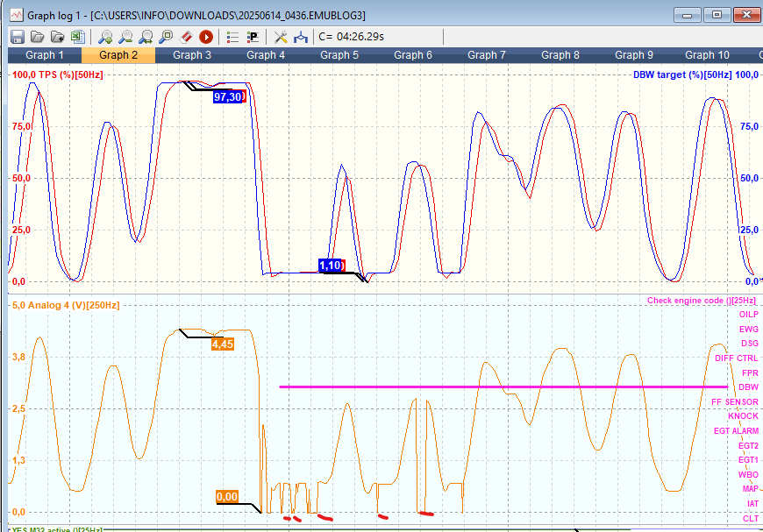The width and height of the screenshot is (763, 532).
Task: Click the orange 0,00 value marker
Action: click(227, 496)
